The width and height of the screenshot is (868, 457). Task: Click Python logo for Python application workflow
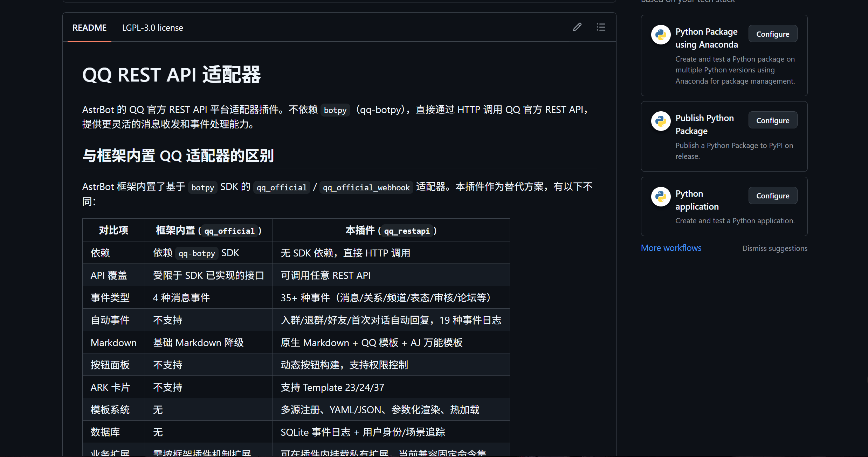click(661, 197)
